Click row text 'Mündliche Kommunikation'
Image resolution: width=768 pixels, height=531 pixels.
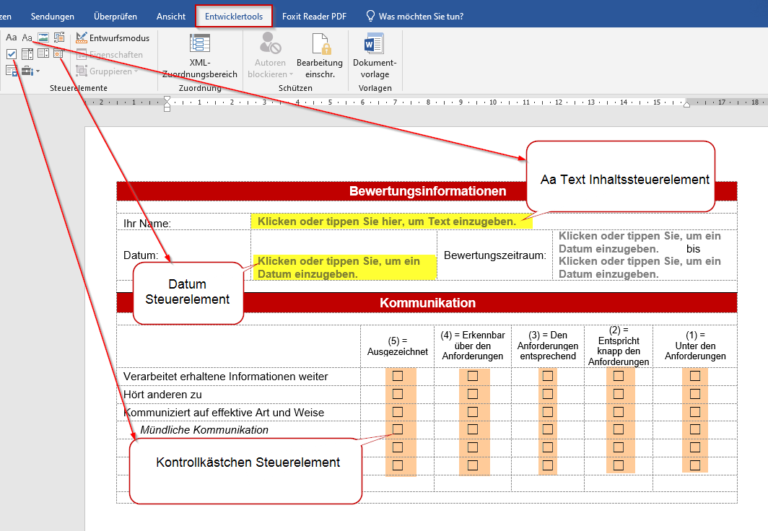click(x=204, y=430)
